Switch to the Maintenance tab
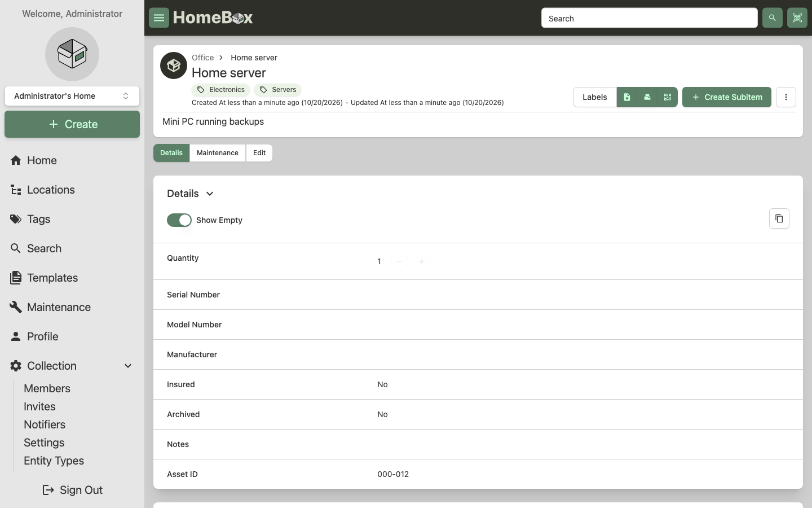Screen dimensions: 812x508 point(218,153)
